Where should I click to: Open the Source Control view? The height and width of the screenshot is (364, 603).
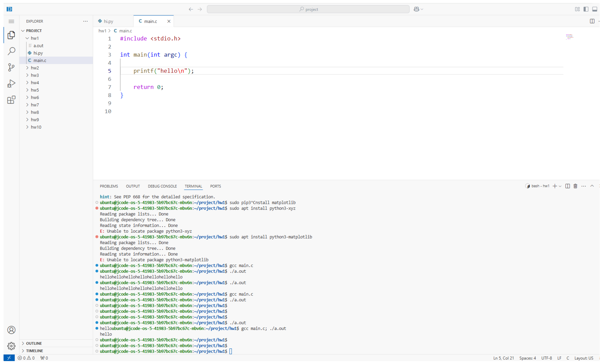coord(11,67)
